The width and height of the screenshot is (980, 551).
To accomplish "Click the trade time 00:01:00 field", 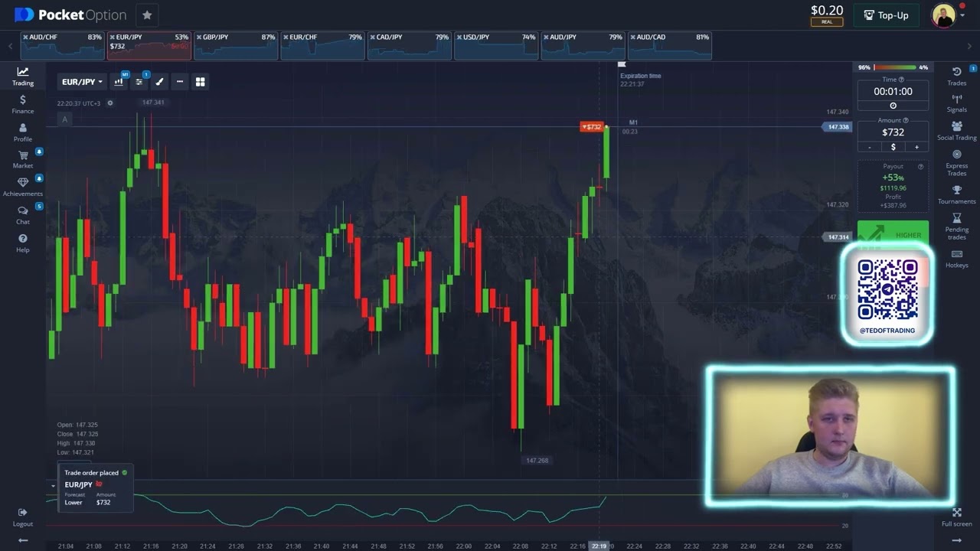I will [893, 91].
